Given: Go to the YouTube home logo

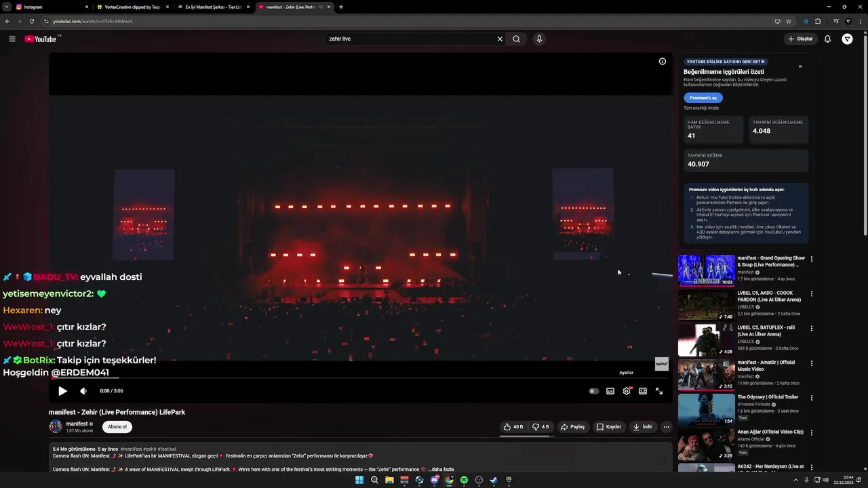Looking at the screenshot, I should point(41,39).
